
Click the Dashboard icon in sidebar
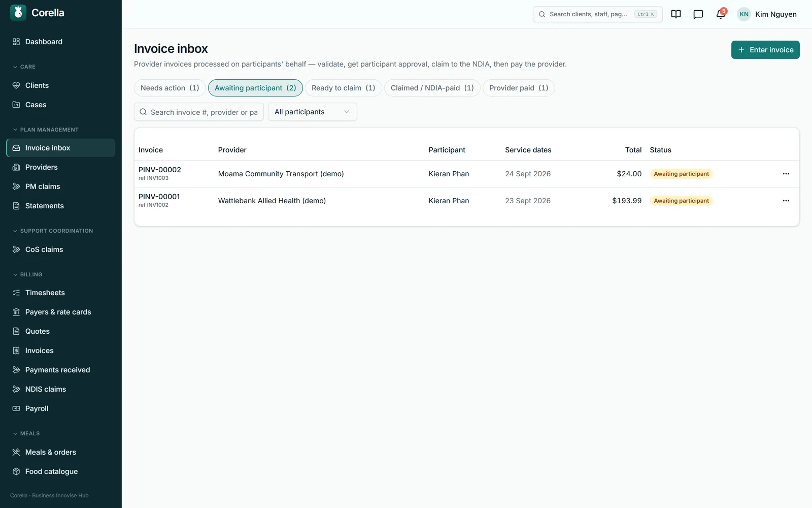tap(16, 42)
